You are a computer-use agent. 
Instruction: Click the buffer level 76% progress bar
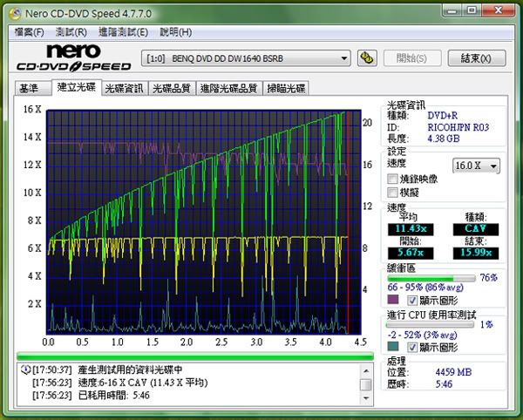[x=431, y=278]
